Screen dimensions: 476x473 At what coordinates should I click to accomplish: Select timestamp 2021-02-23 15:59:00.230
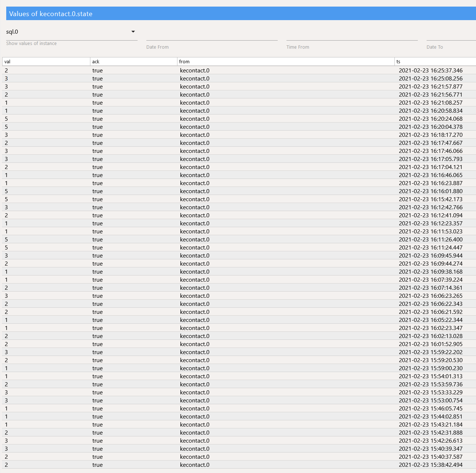[x=431, y=368]
